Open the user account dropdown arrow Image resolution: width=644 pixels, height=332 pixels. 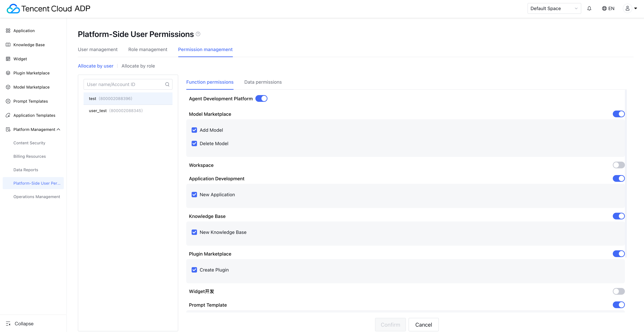635,9
